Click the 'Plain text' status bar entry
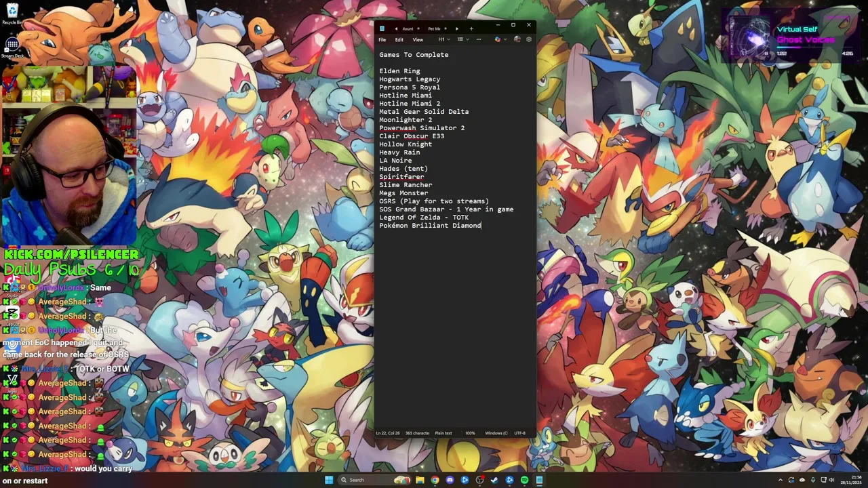Image resolution: width=868 pixels, height=488 pixels. pyautogui.click(x=443, y=433)
